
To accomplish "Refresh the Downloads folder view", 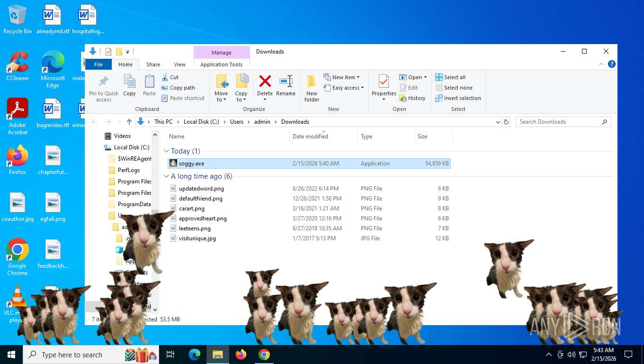I will click(506, 122).
